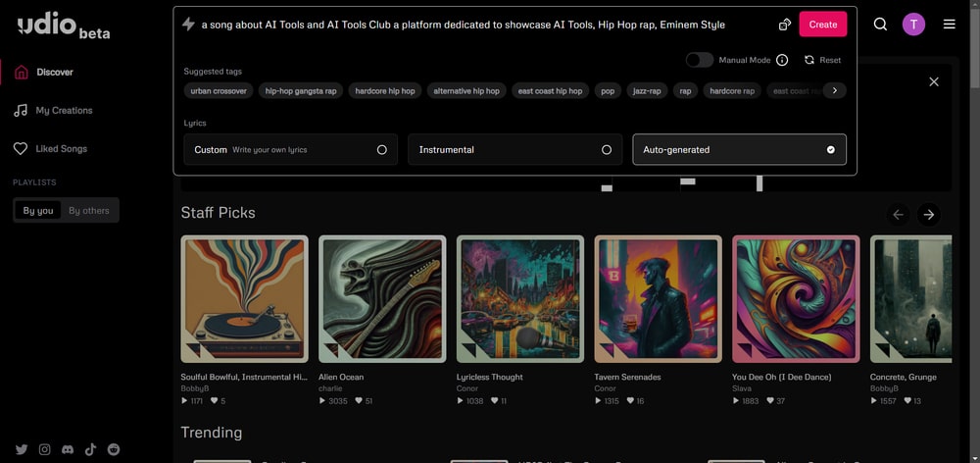980x463 pixels.
Task: Click the dice randomize prompt icon
Action: [784, 25]
